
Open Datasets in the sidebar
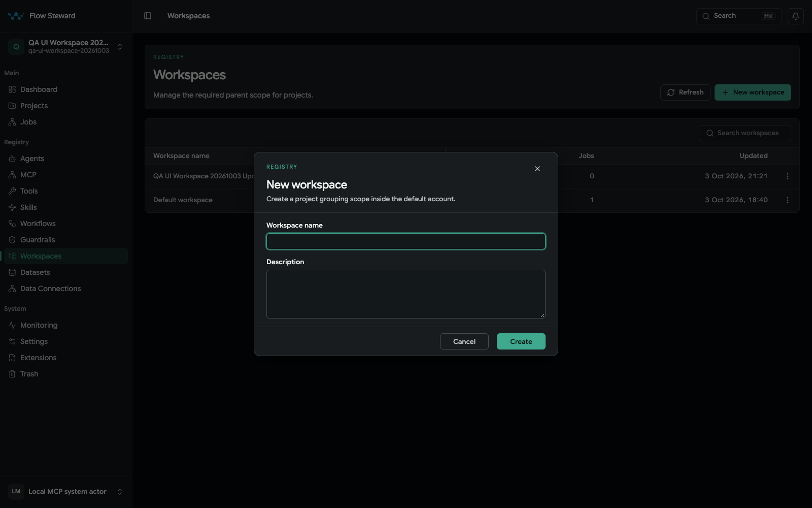click(x=66, y=272)
